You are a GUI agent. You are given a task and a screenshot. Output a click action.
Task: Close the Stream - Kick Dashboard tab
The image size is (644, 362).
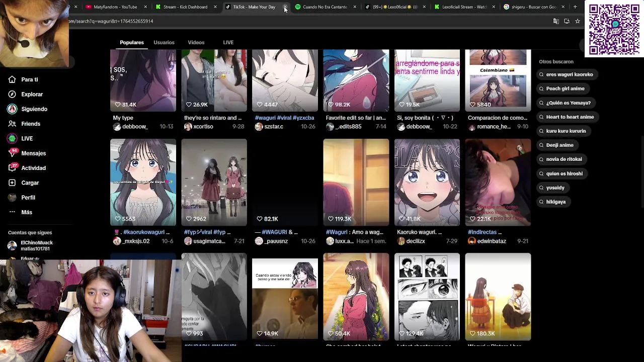pos(215,7)
